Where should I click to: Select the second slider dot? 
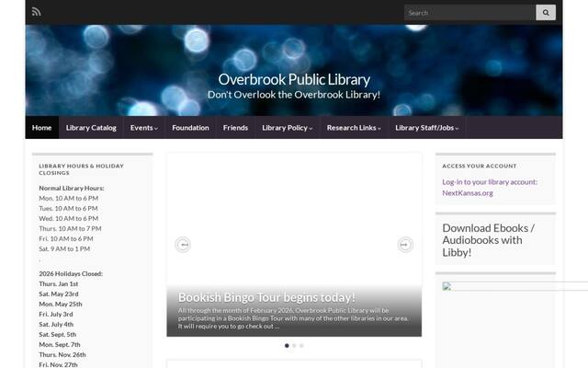[294, 346]
